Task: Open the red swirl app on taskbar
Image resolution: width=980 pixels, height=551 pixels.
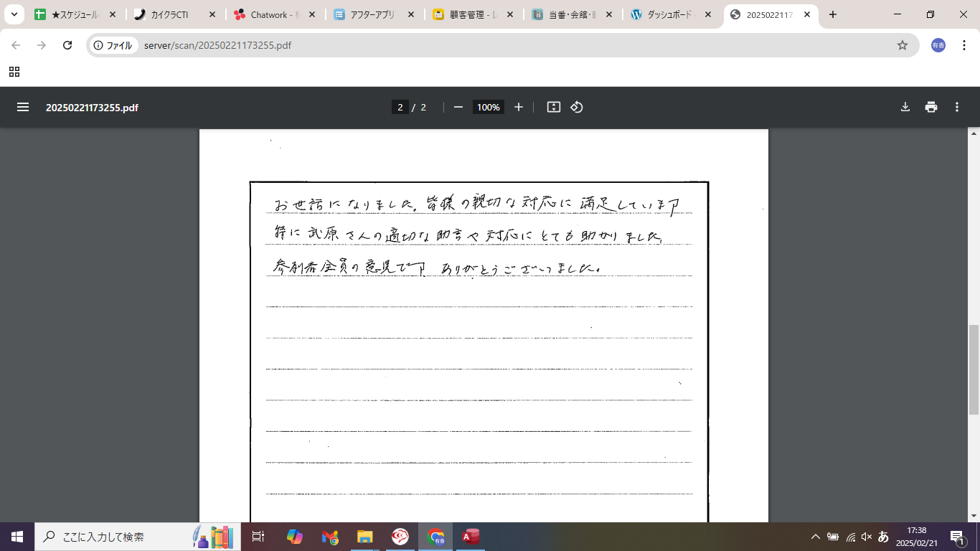Action: coord(400,537)
